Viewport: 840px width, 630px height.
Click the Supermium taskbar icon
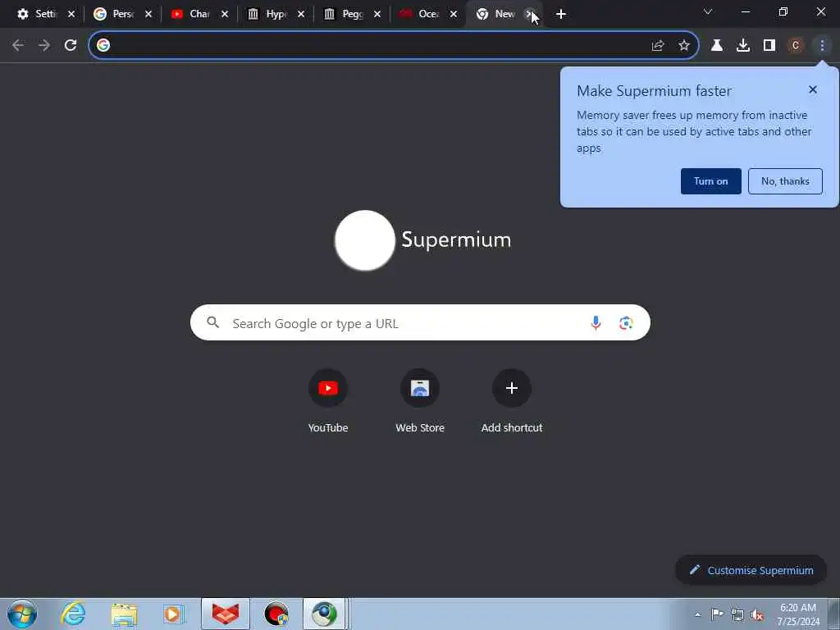pyautogui.click(x=324, y=614)
